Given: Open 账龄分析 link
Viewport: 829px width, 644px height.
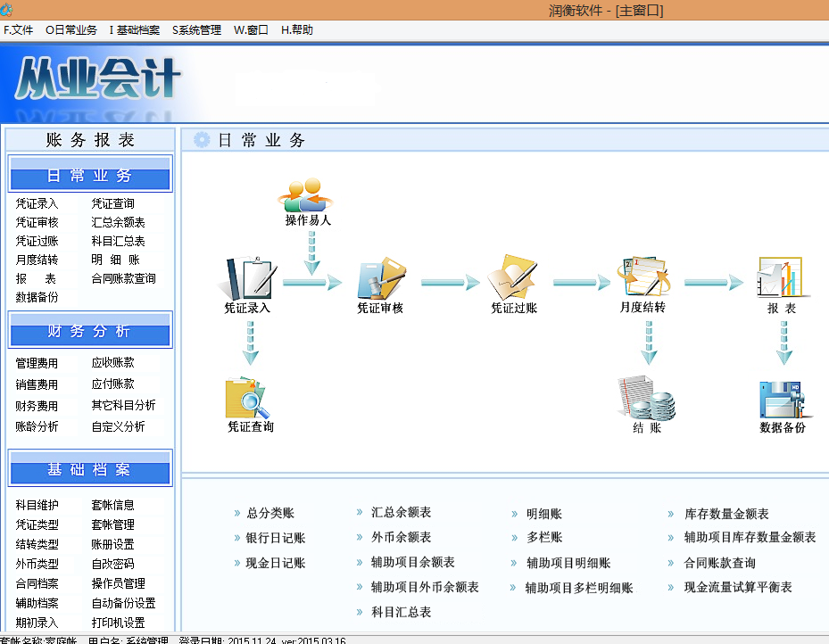Looking at the screenshot, I should (37, 426).
